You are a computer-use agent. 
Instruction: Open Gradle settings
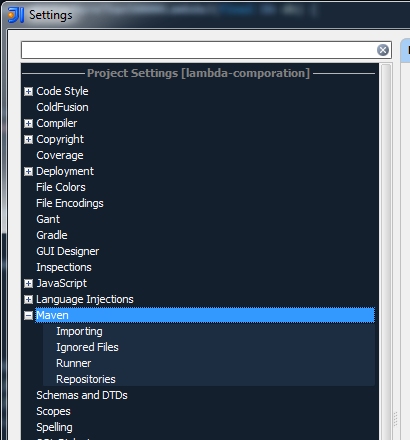(52, 235)
